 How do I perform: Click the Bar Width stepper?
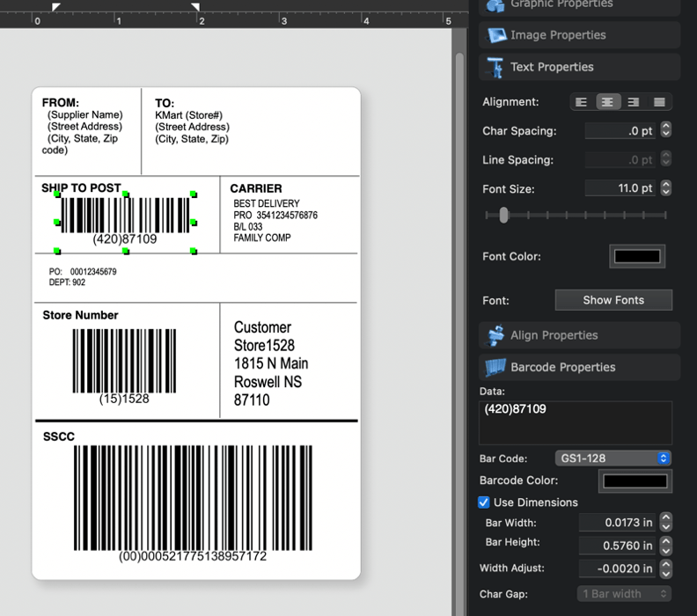[x=665, y=522]
